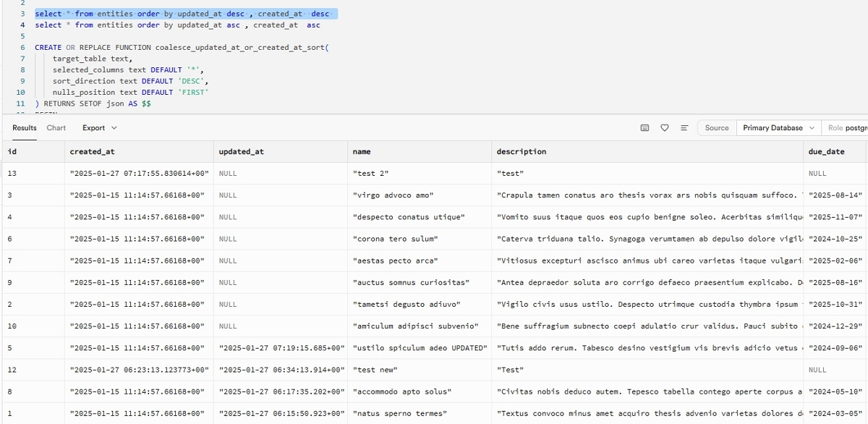Click the keyboard shortcuts icon
Image resolution: width=868 pixels, height=424 pixels.
coord(644,128)
